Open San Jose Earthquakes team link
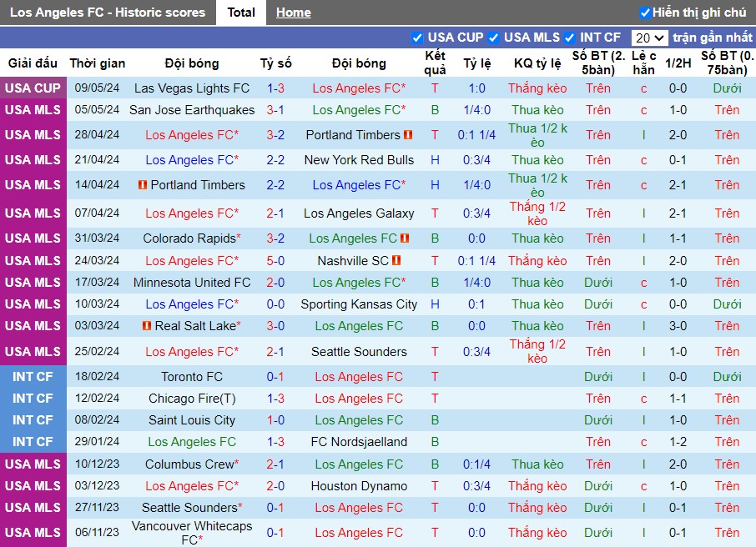The height and width of the screenshot is (547, 756). 192,110
